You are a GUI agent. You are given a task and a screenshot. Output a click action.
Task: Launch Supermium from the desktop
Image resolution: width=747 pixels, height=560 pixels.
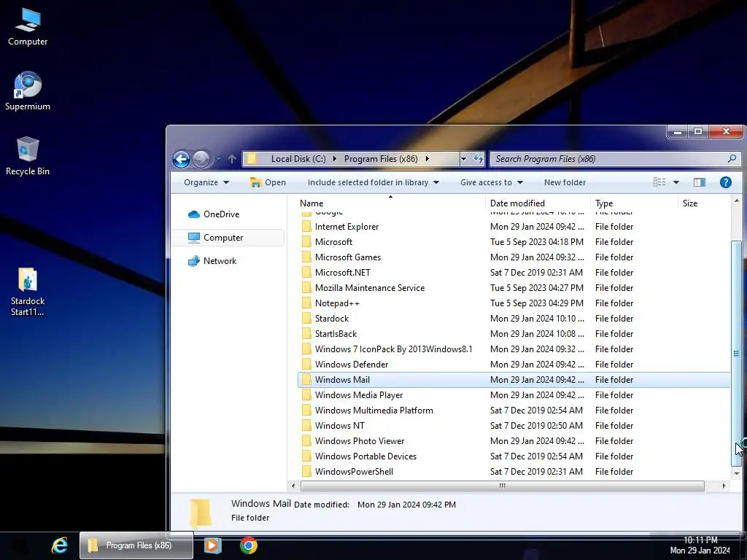28,91
